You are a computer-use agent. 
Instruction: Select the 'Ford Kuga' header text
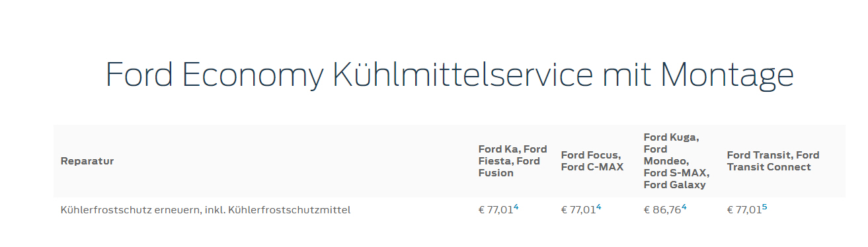[x=672, y=137]
